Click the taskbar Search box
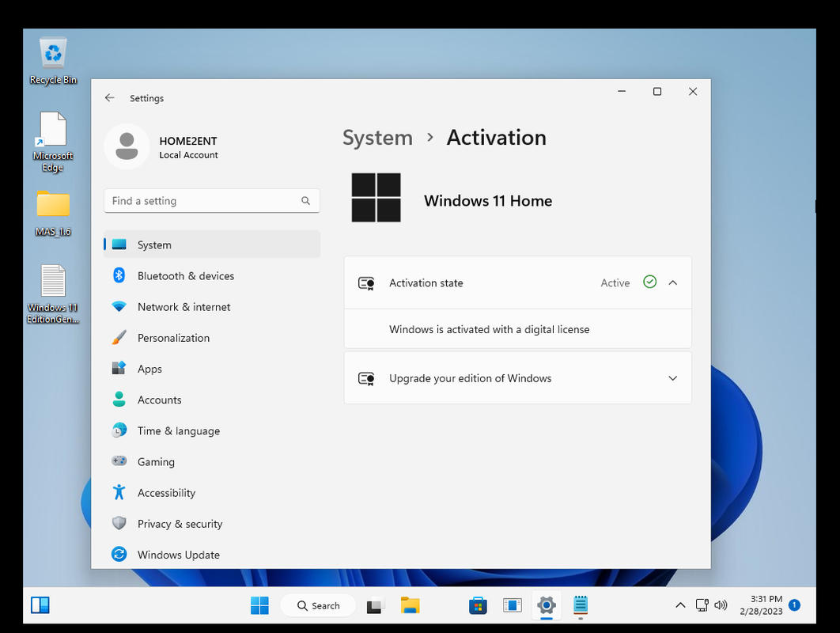 (318, 605)
